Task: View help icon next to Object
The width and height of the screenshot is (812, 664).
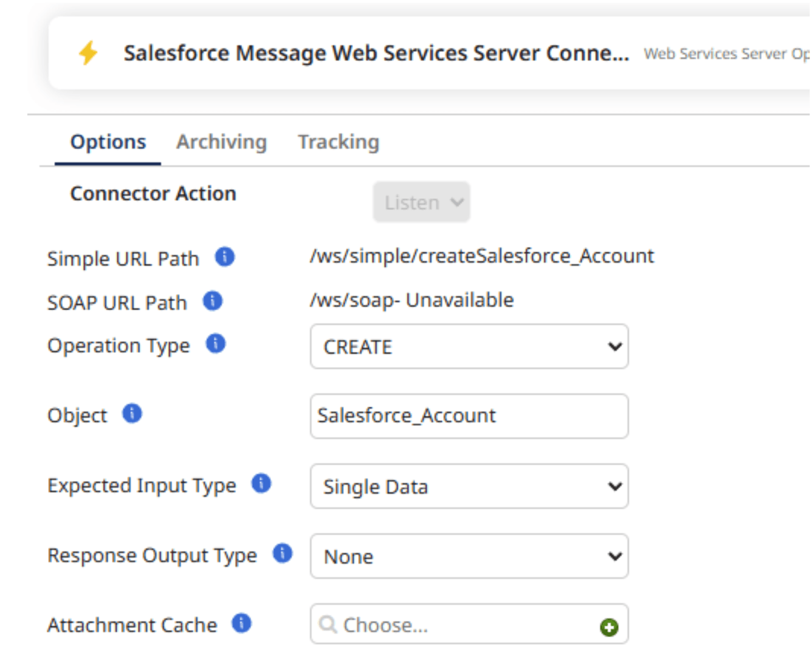Action: pos(132,413)
